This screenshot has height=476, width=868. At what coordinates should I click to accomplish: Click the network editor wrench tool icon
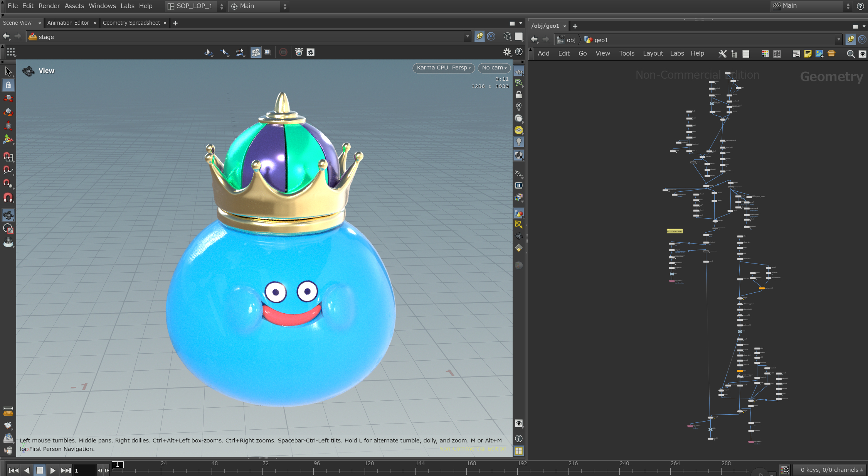point(722,54)
